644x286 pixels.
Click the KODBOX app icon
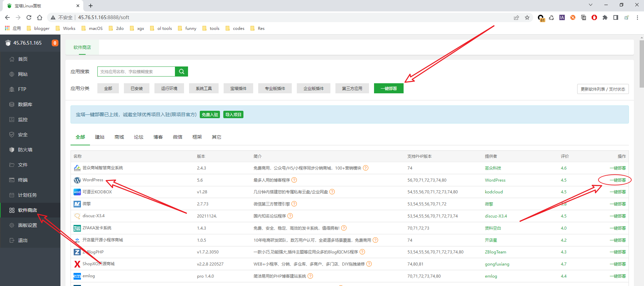click(77, 192)
